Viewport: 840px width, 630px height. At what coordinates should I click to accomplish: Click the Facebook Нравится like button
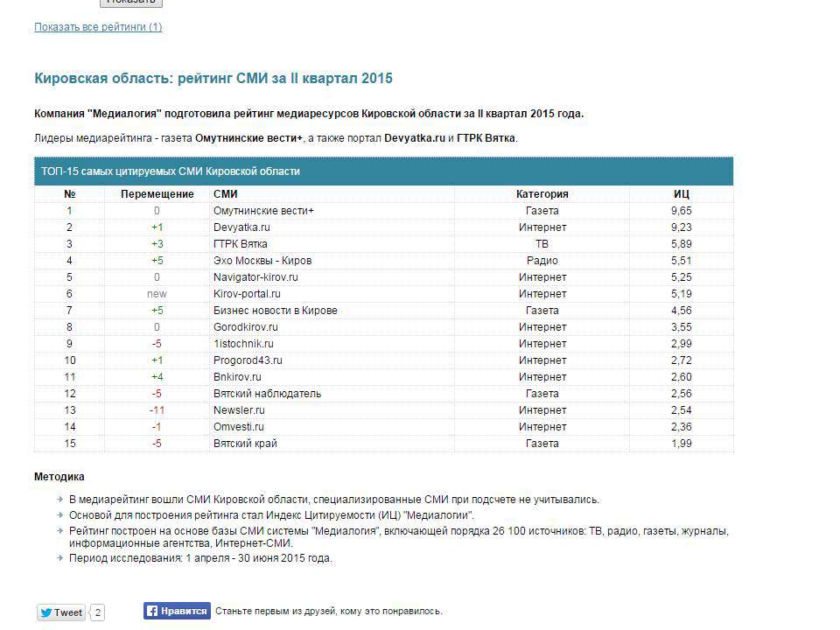click(x=177, y=612)
